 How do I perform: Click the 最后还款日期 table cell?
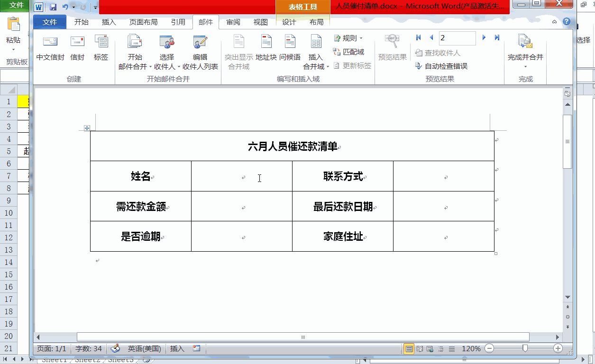(x=343, y=207)
